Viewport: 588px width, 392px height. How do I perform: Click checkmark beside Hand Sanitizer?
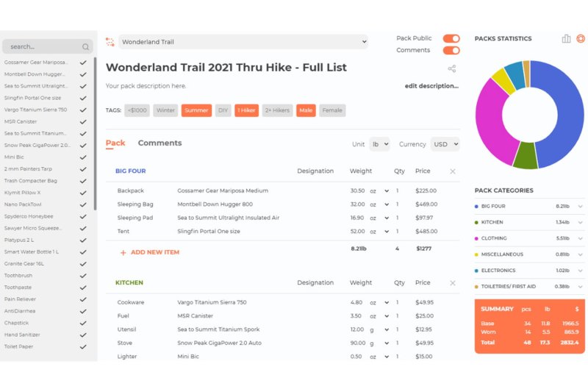click(83, 335)
